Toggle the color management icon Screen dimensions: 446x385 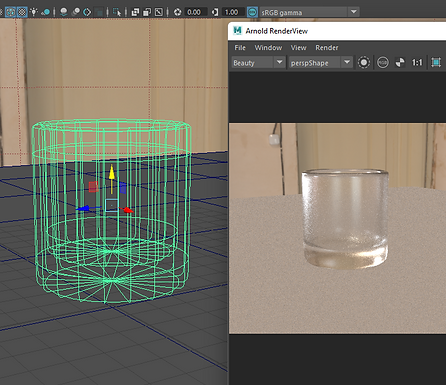252,12
